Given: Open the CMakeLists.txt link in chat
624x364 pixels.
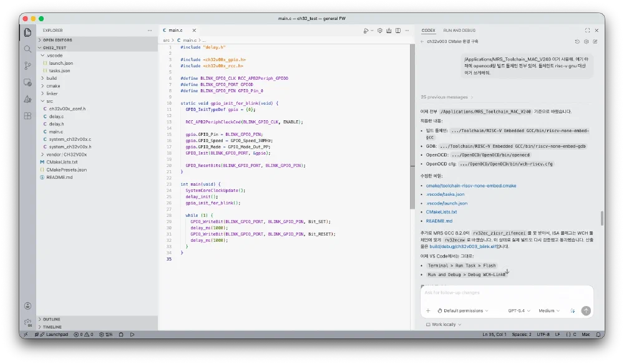Looking at the screenshot, I should click(441, 212).
